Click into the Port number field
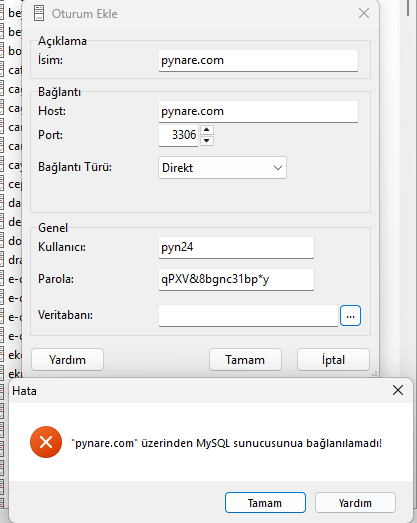Viewport: 417px width, 523px height. tap(178, 135)
